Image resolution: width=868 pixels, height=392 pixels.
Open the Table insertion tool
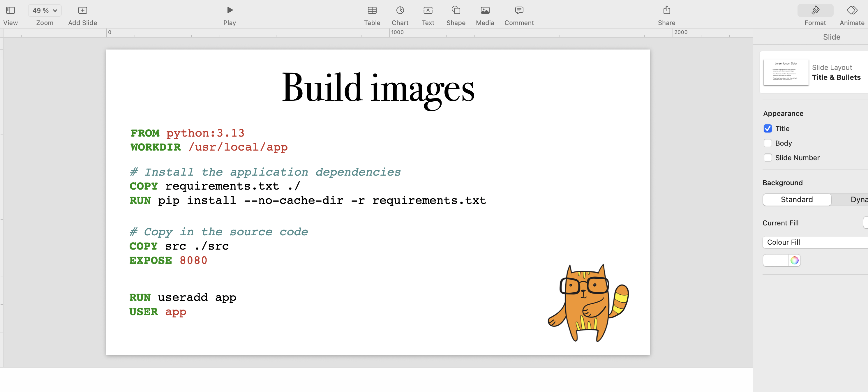pos(372,10)
